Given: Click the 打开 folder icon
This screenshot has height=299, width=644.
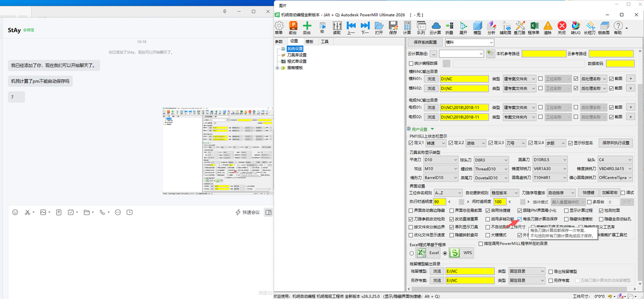Looking at the screenshot, I should pyautogui.click(x=379, y=28).
